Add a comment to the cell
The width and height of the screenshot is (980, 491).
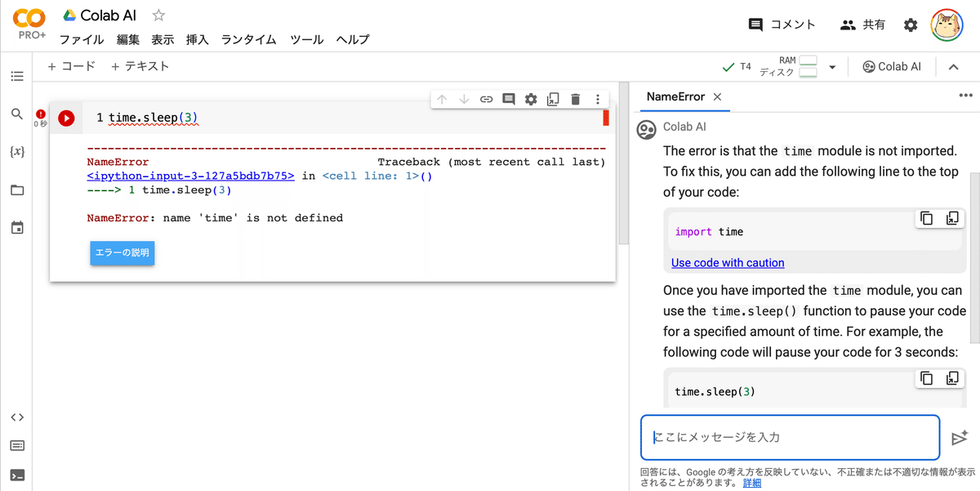(x=509, y=98)
